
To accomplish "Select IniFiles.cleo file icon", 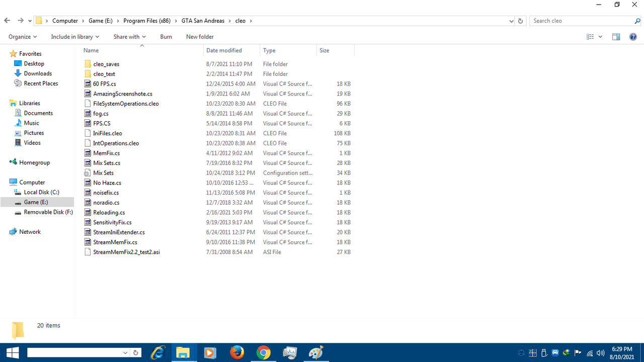I will pyautogui.click(x=88, y=133).
